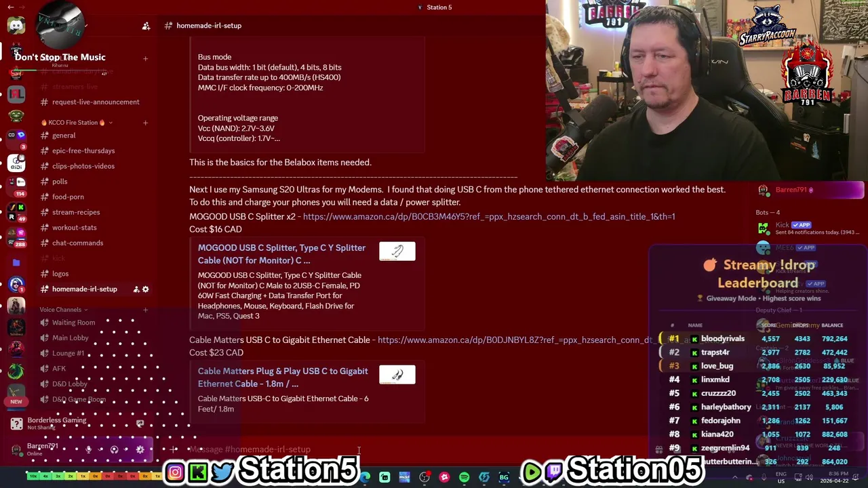Open the invite members icon above channel list
The image size is (868, 488).
[x=146, y=26]
